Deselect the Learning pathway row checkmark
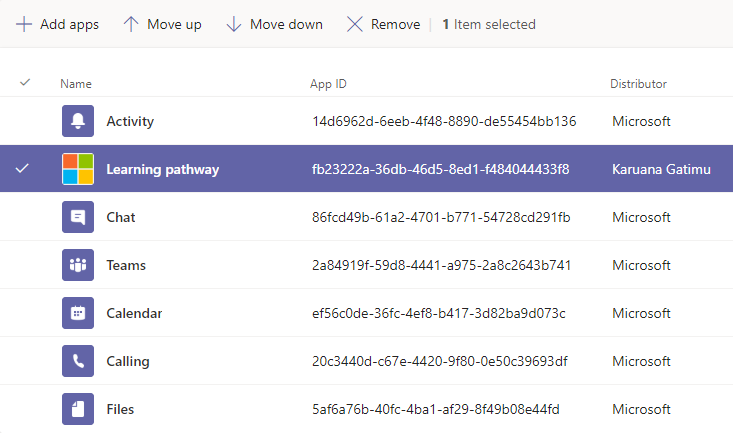733x433 pixels. (22, 168)
